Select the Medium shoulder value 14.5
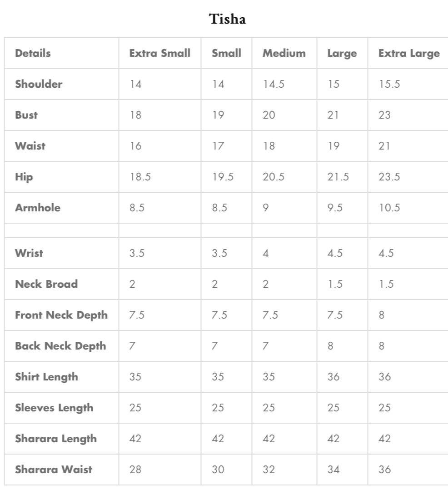This screenshot has height=500, width=448. point(274,84)
